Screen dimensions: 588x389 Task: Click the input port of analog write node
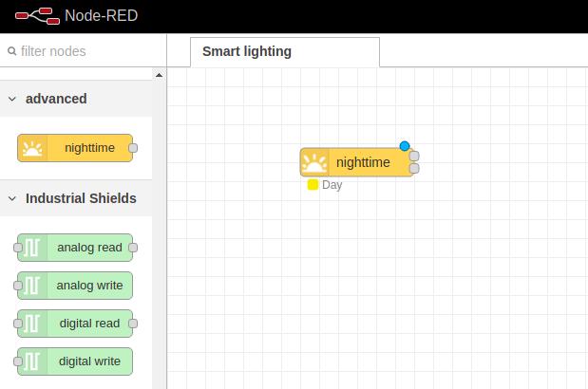pyautogui.click(x=18, y=286)
